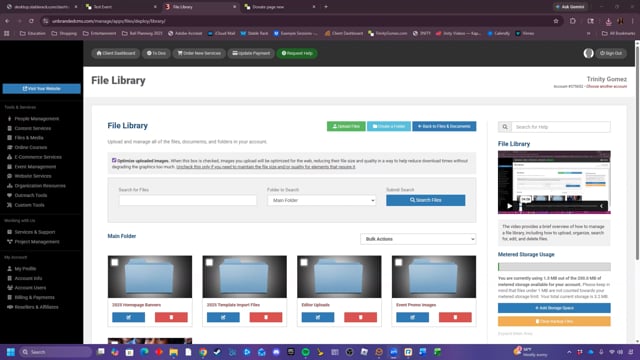This screenshot has height=360, width=640.
Task: Select the 2025 Homepage Banners folder checkbox
Action: pyautogui.click(x=115, y=262)
